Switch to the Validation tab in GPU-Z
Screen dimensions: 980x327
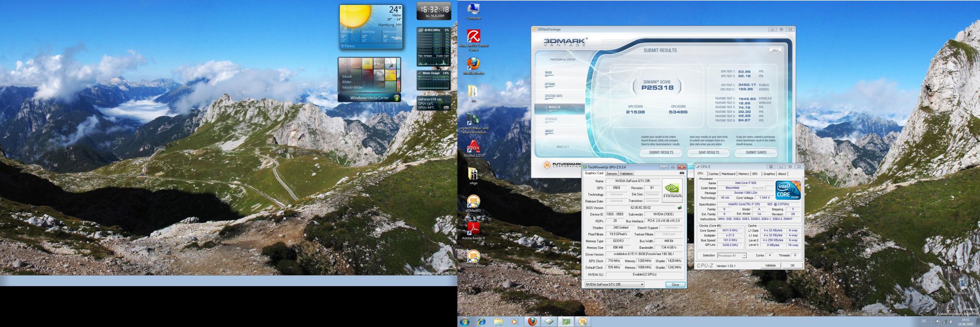click(x=626, y=173)
